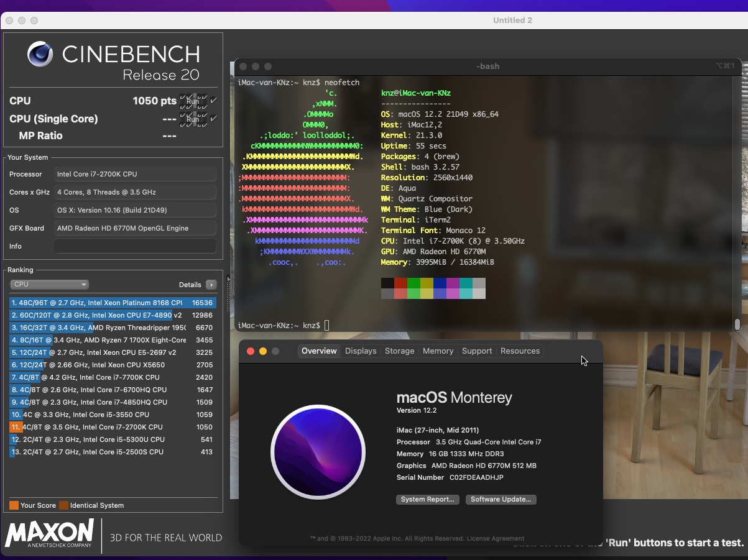Open the Resources tab

pos(520,351)
